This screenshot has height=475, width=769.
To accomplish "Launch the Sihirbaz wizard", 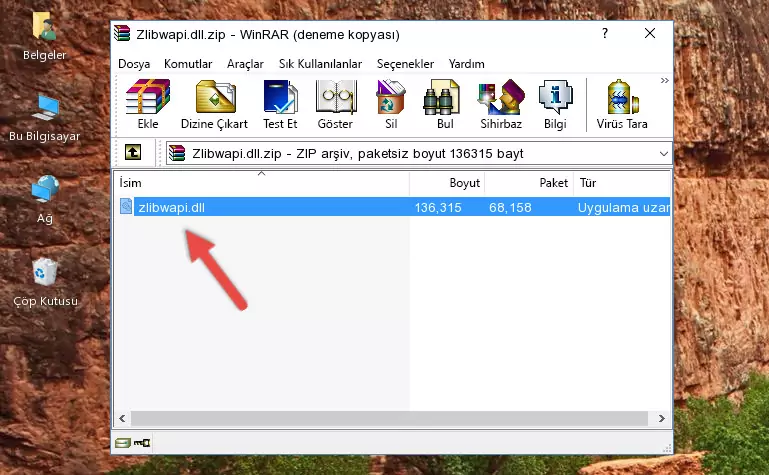I will pos(501,104).
